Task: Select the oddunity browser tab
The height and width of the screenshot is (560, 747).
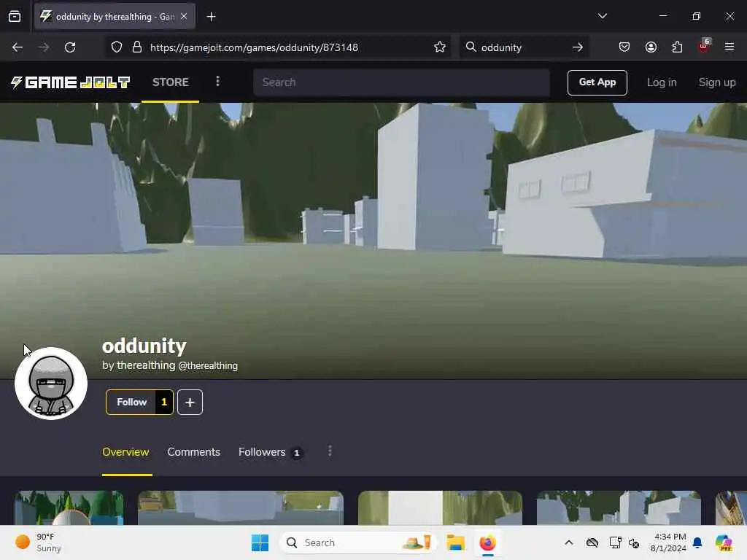Action: (115, 16)
